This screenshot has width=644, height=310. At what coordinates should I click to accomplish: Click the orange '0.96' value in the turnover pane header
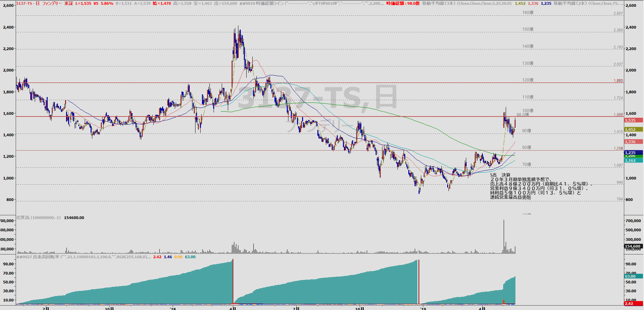point(178,257)
